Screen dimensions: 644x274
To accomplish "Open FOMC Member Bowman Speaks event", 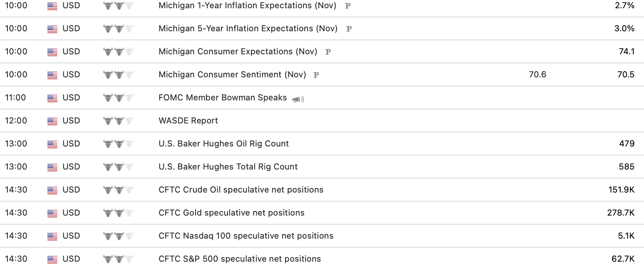I will click(x=223, y=98).
